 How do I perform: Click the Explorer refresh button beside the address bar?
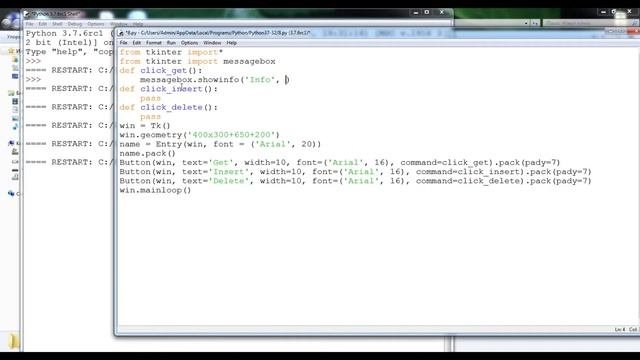point(535,23)
